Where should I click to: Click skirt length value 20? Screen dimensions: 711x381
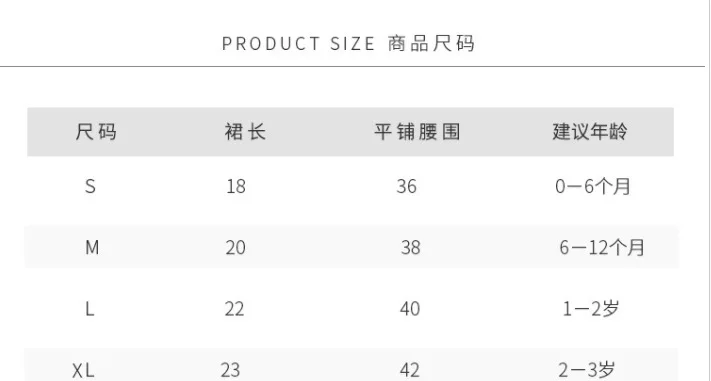(235, 248)
